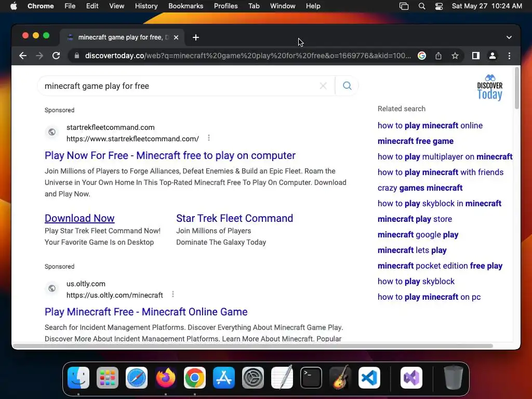
Task: Clear the search box with the X
Action: point(323,86)
